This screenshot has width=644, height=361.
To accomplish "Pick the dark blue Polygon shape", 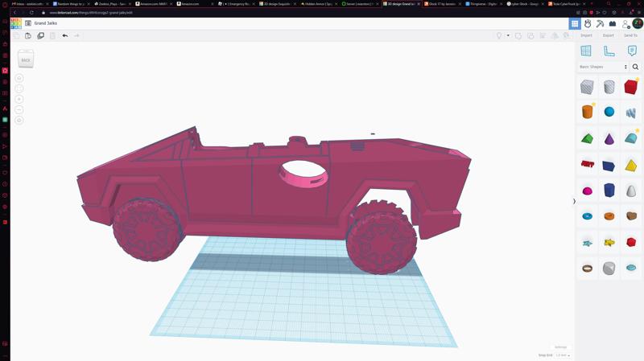I will [609, 191].
